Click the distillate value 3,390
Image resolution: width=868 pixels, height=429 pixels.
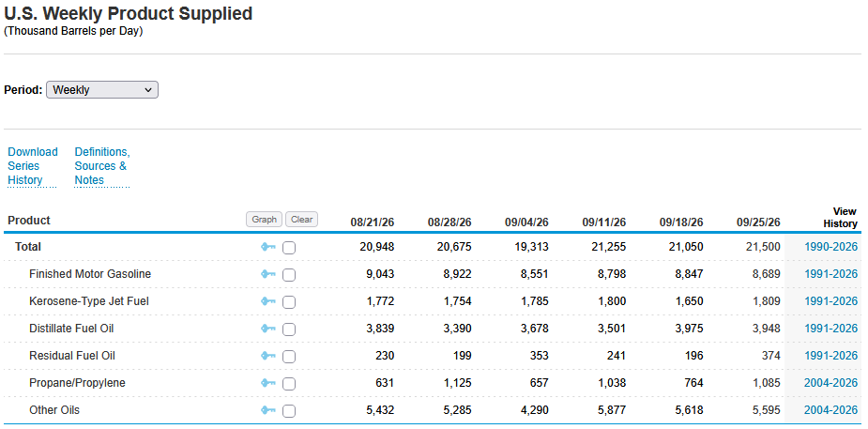pyautogui.click(x=457, y=329)
